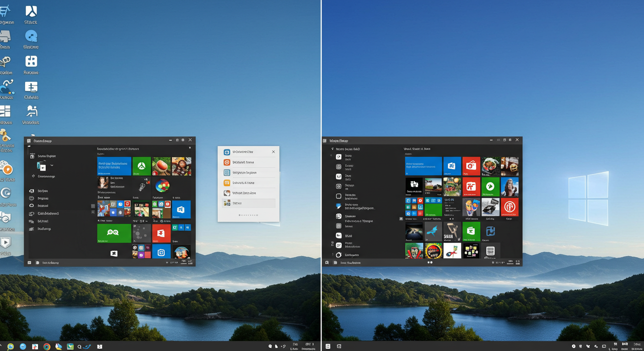Expand the chevron under the user avatar
The image size is (644, 351).
[x=52, y=165]
